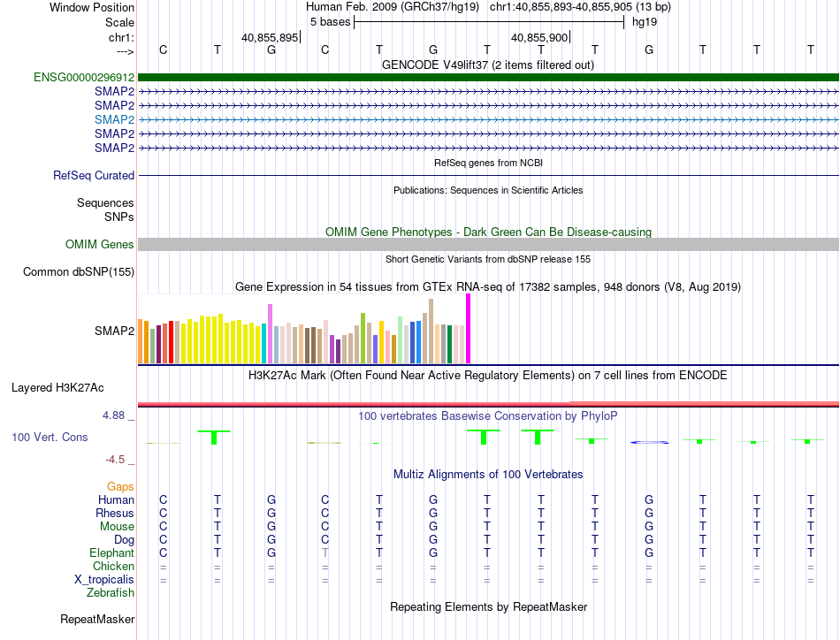
Task: Click the orange Gaps label
Action: pyautogui.click(x=120, y=486)
